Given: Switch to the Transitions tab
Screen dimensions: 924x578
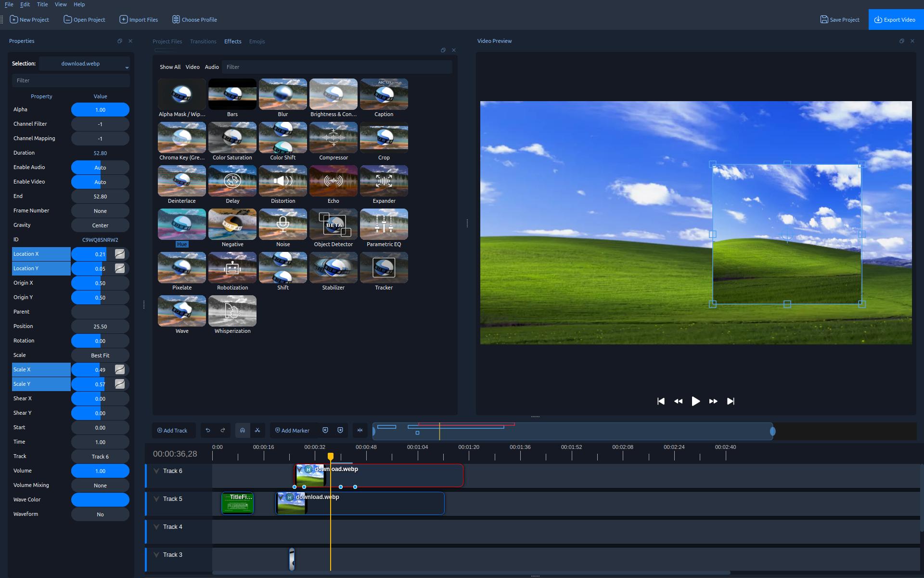Looking at the screenshot, I should coord(203,41).
